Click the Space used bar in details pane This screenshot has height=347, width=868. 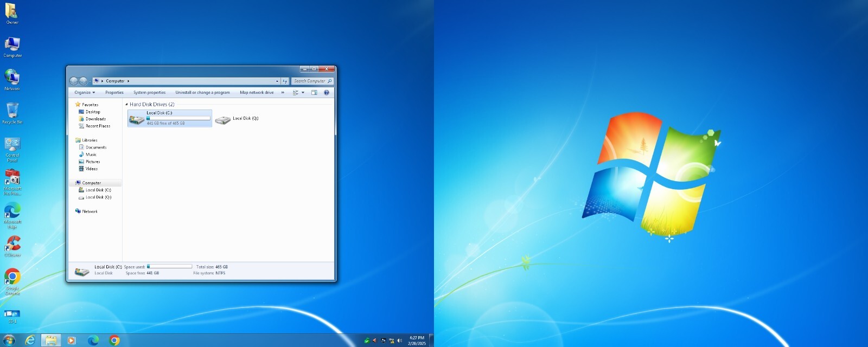(169, 266)
